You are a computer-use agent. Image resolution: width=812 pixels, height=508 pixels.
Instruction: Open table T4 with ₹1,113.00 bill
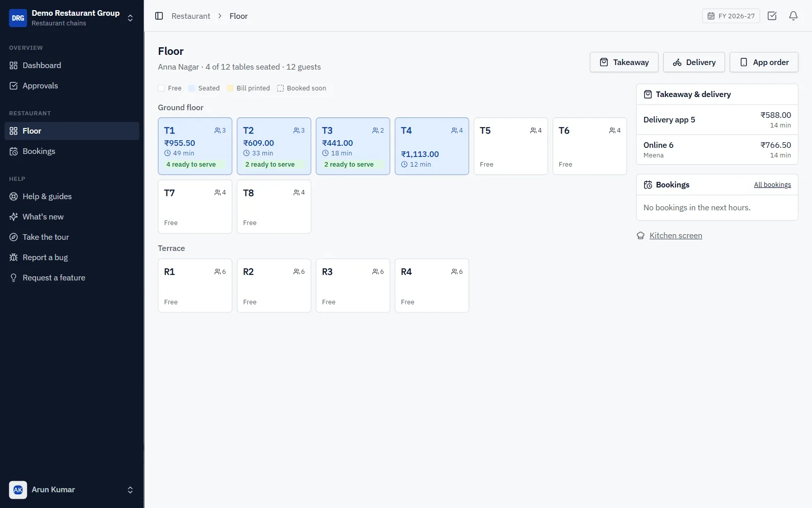click(432, 146)
